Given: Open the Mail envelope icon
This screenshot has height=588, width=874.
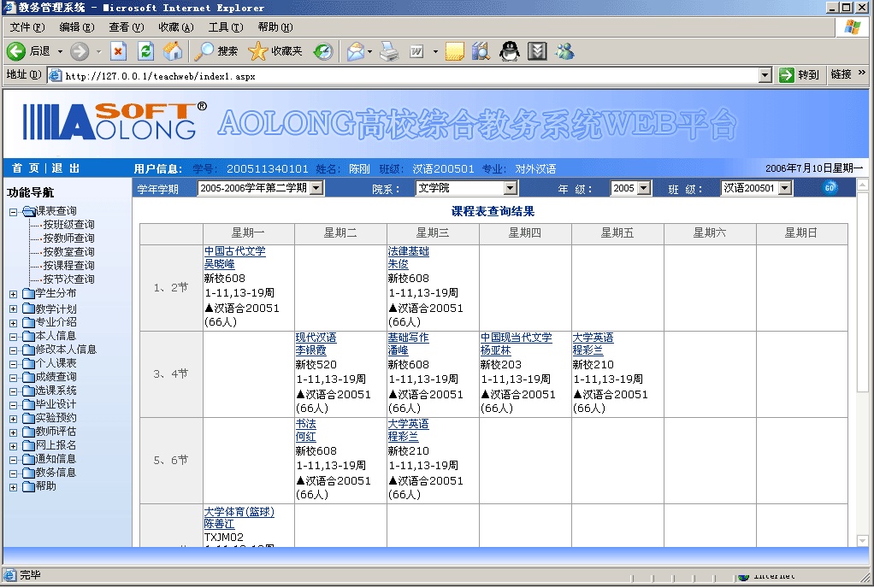Looking at the screenshot, I should coord(355,51).
